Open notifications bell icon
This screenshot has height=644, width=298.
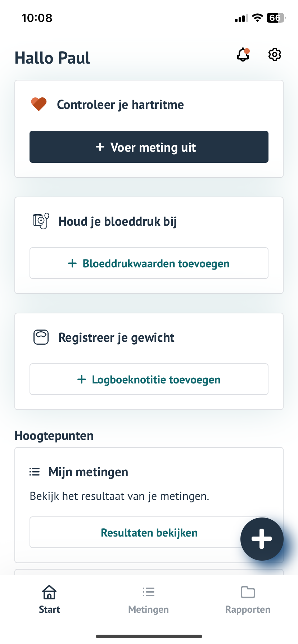[243, 55]
